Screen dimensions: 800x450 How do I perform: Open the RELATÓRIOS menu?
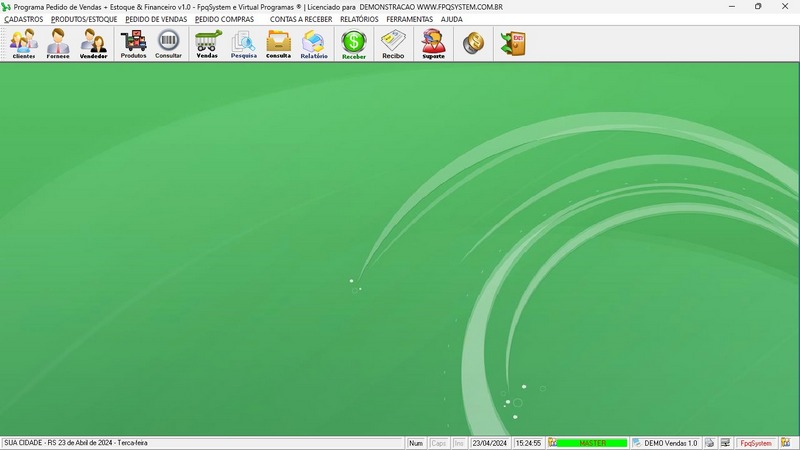click(359, 19)
